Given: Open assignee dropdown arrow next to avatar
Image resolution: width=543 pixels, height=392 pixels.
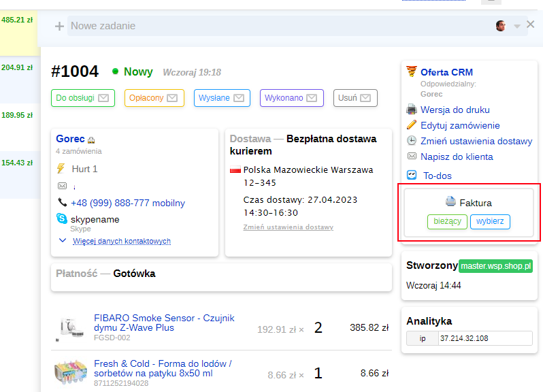Looking at the screenshot, I should (x=516, y=27).
